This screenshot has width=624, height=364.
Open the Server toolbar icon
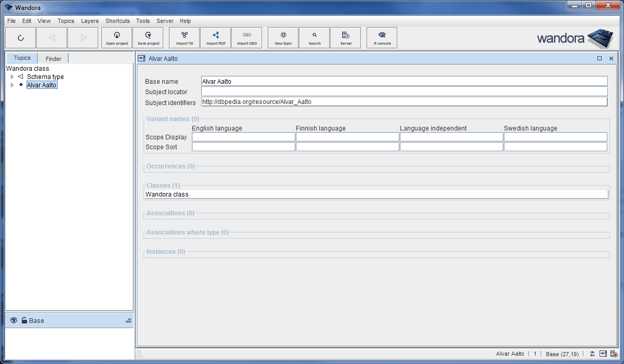[345, 37]
